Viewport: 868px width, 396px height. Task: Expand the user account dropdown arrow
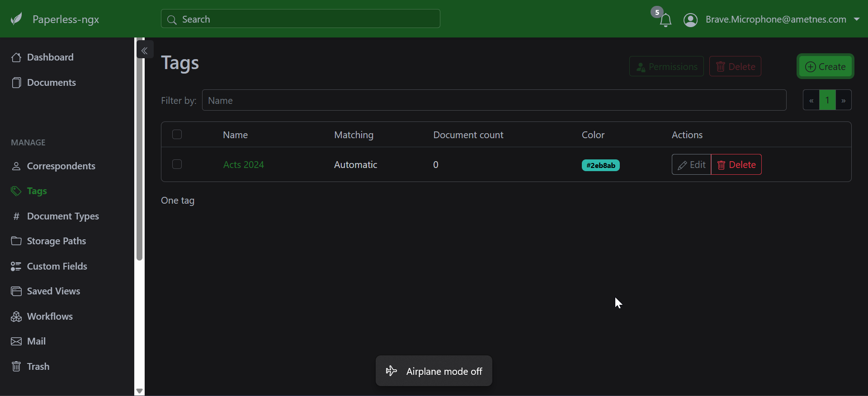pyautogui.click(x=857, y=19)
